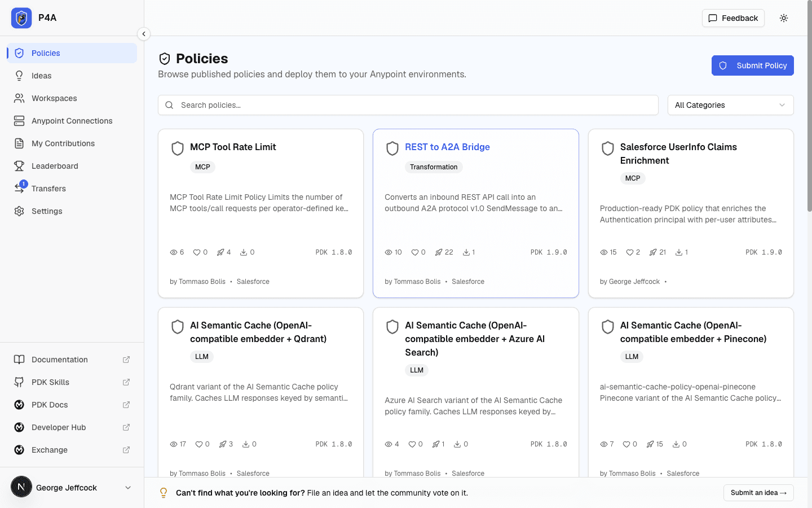The width and height of the screenshot is (812, 508).
Task: Open Documentation external link arrow
Action: (126, 360)
